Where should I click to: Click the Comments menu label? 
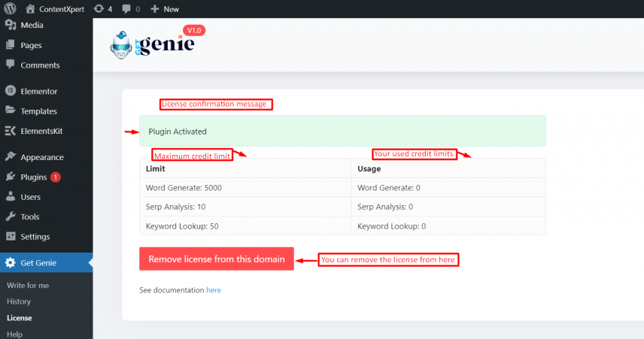coord(40,65)
